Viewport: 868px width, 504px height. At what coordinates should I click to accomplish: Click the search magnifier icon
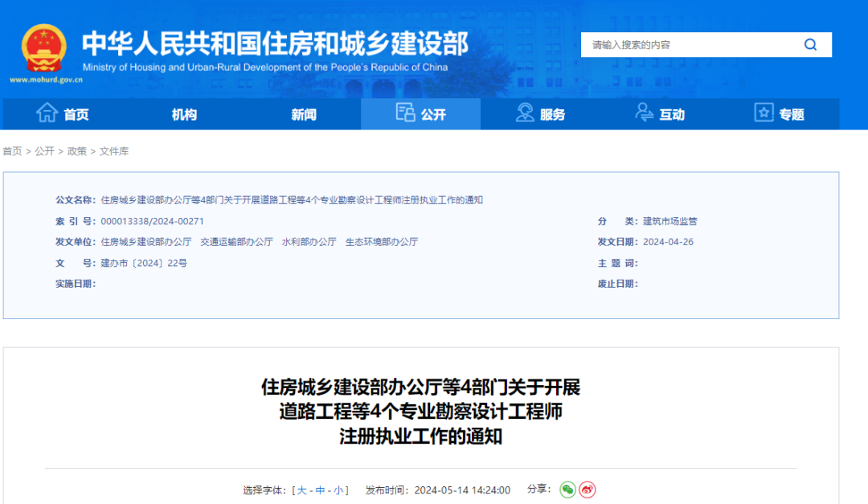point(810,44)
